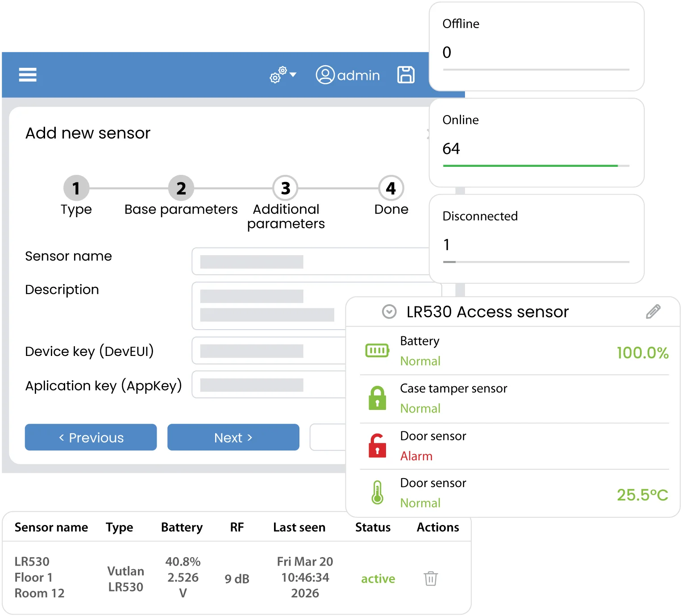Edit LR530 Access sensor with pencil icon
This screenshot has width=681, height=616.
pyautogui.click(x=653, y=311)
